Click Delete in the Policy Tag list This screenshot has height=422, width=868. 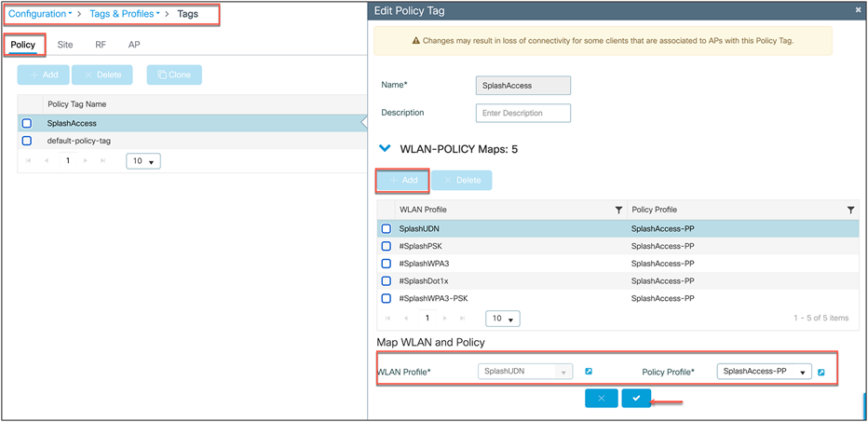pos(102,75)
